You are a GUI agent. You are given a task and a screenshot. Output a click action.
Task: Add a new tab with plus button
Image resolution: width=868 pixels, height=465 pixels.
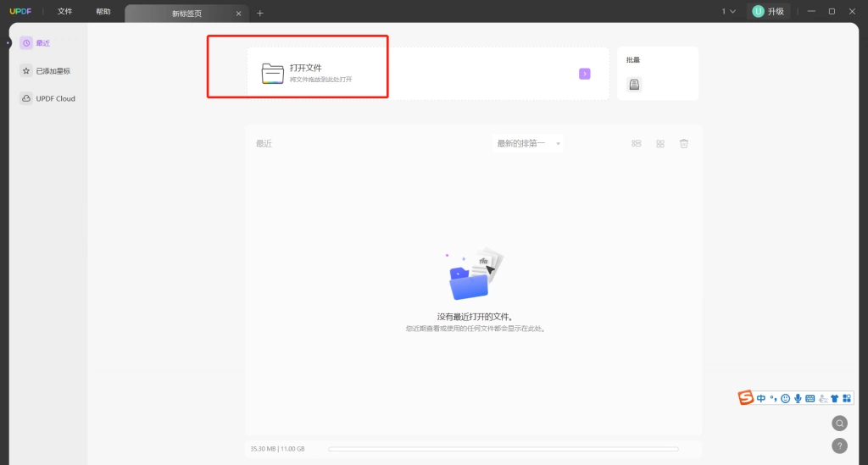[x=260, y=14]
